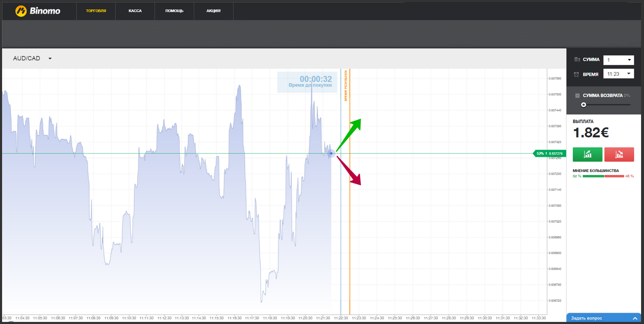Click the payout value 1.82€
The height and width of the screenshot is (324, 644).
click(591, 133)
